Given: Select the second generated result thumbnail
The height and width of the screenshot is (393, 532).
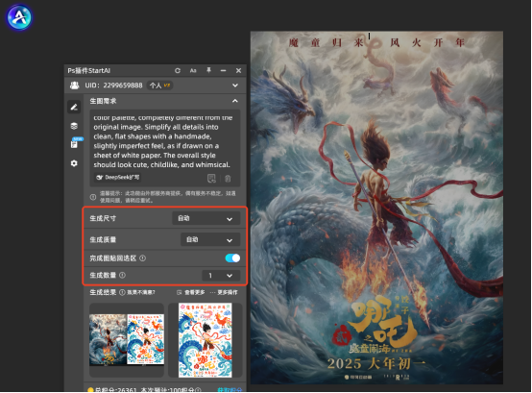Looking at the screenshot, I should pos(206,340).
